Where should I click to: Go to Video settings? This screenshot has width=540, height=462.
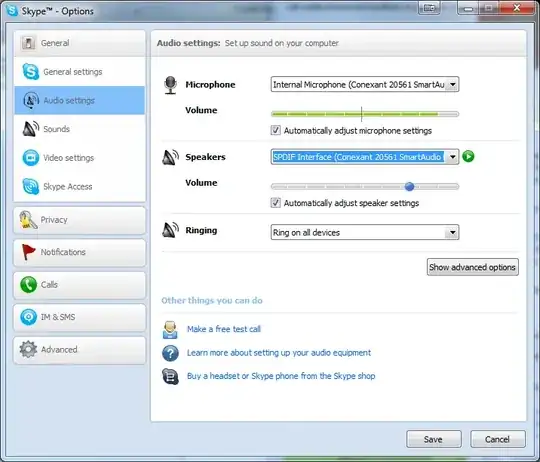click(x=80, y=158)
